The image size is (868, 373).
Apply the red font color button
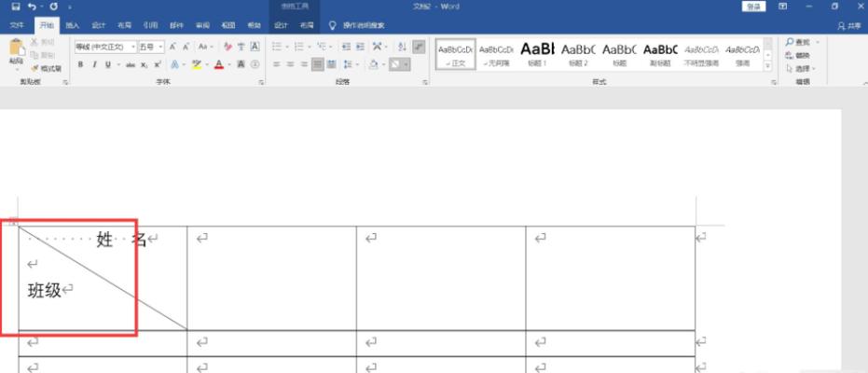219,64
